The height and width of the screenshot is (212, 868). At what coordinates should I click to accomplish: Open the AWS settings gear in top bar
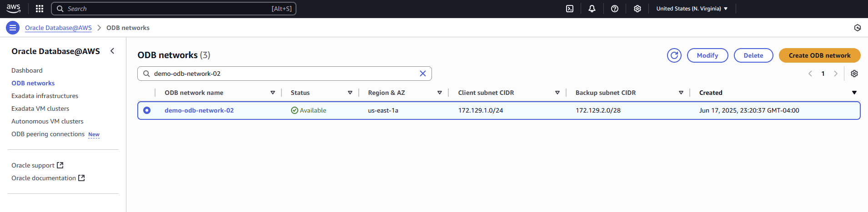[637, 9]
